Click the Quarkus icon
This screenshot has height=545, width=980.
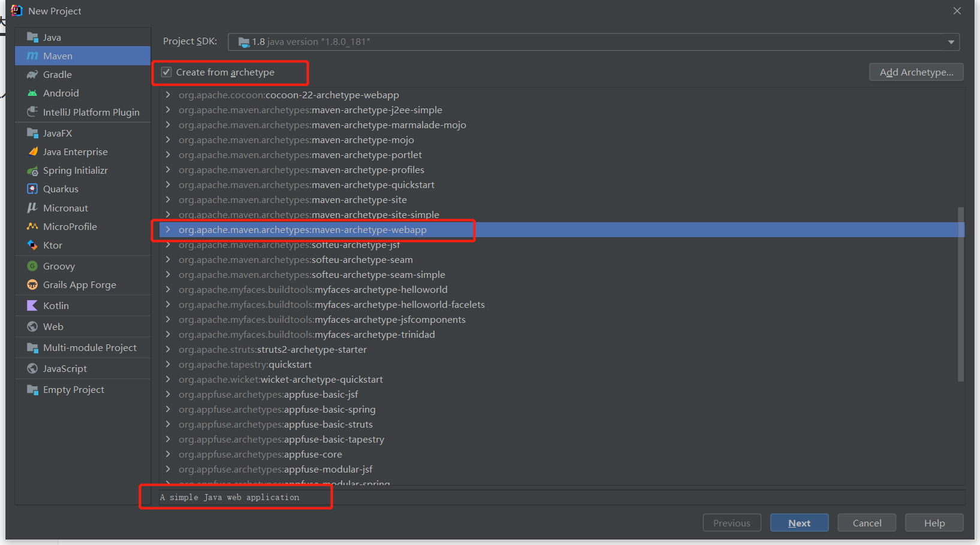32,189
